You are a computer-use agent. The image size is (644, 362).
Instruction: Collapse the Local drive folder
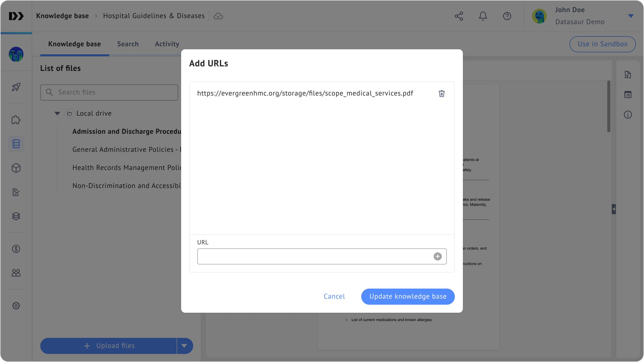[57, 113]
